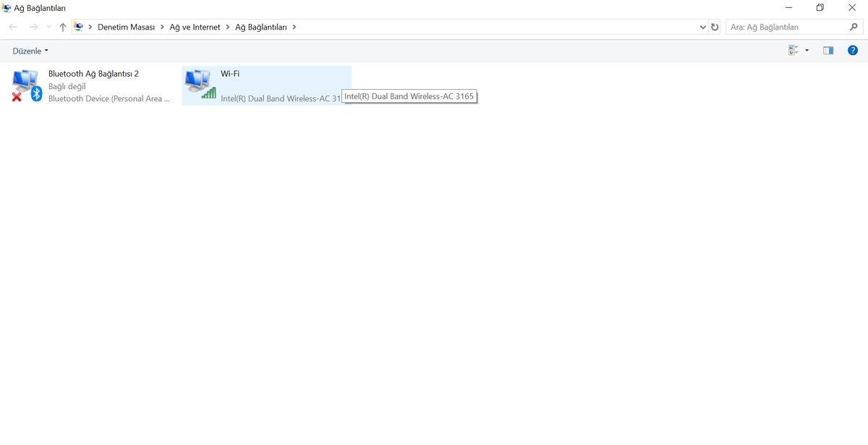Screen dimensions: 868x445
Task: Open the Düzenle dropdown menu
Action: coord(30,51)
